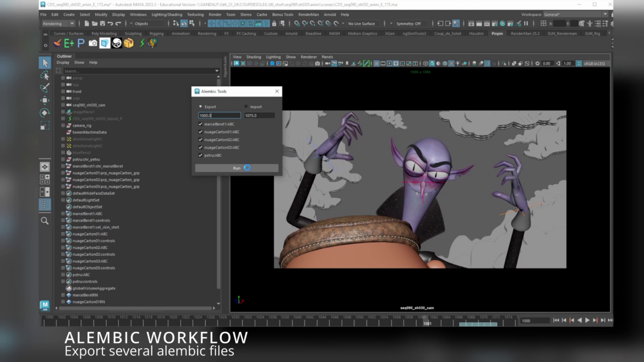Select globalVolumeAggregate in the Outliner
The image size is (644, 362).
pyautogui.click(x=94, y=288)
